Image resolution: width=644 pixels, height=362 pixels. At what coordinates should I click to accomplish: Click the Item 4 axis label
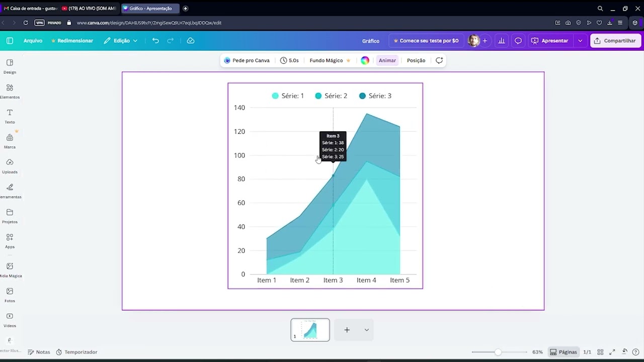366,280
